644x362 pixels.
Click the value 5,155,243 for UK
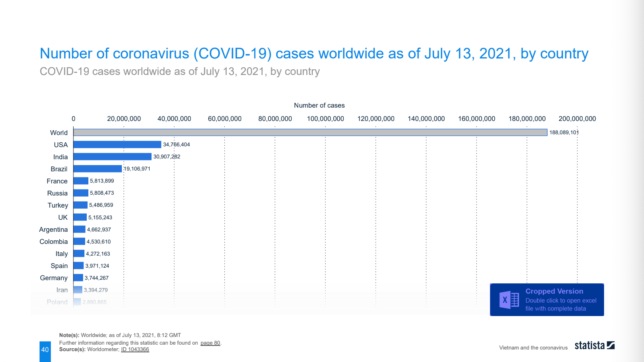coord(100,218)
